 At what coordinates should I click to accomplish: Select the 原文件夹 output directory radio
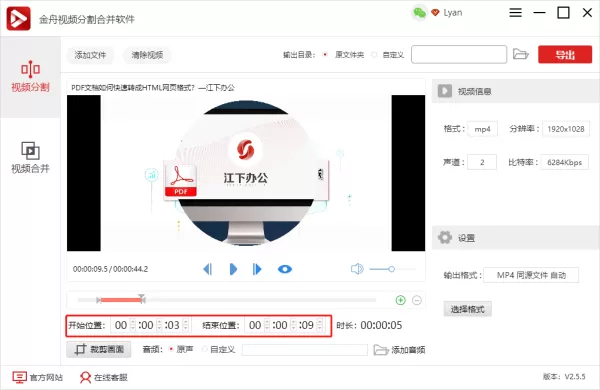click(x=325, y=55)
